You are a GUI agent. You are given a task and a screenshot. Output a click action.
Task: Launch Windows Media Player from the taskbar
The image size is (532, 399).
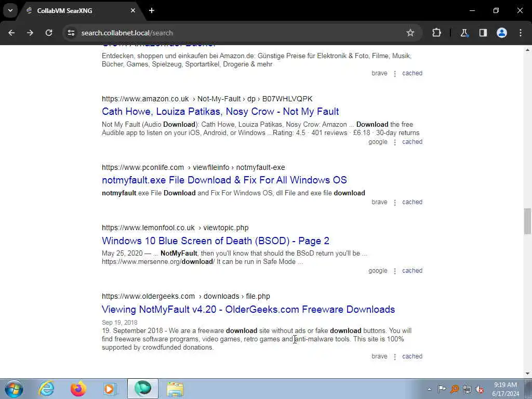click(x=110, y=389)
